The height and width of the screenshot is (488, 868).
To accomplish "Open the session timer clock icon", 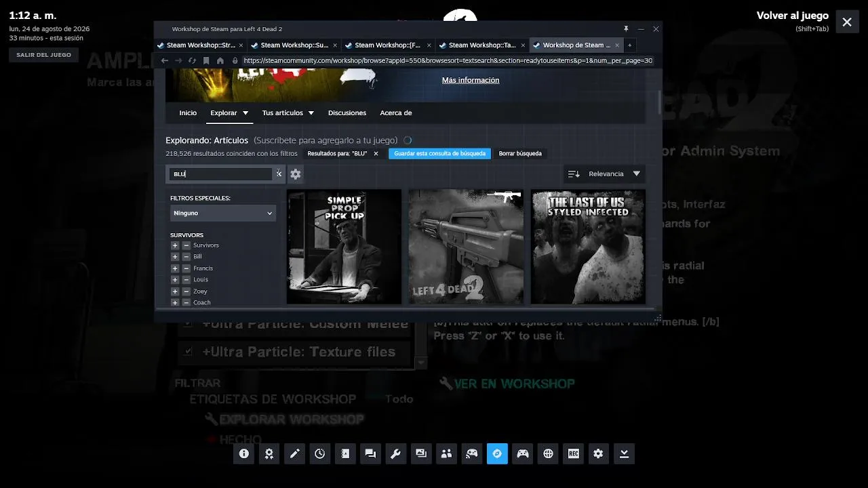I will click(320, 453).
